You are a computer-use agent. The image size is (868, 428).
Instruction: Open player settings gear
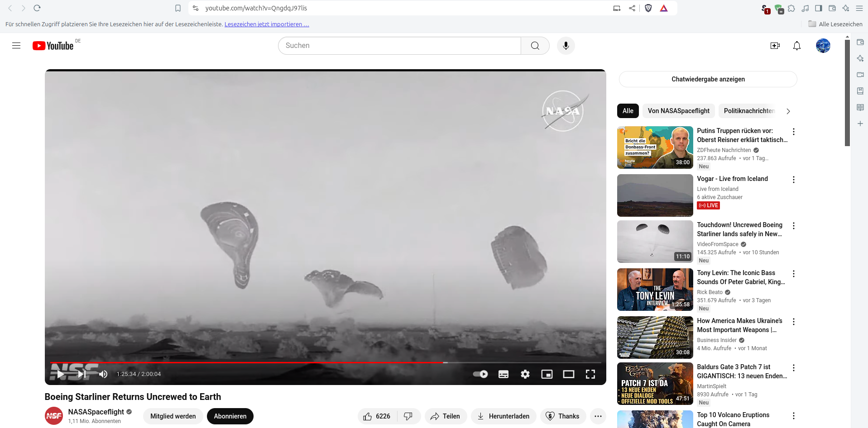pyautogui.click(x=525, y=374)
